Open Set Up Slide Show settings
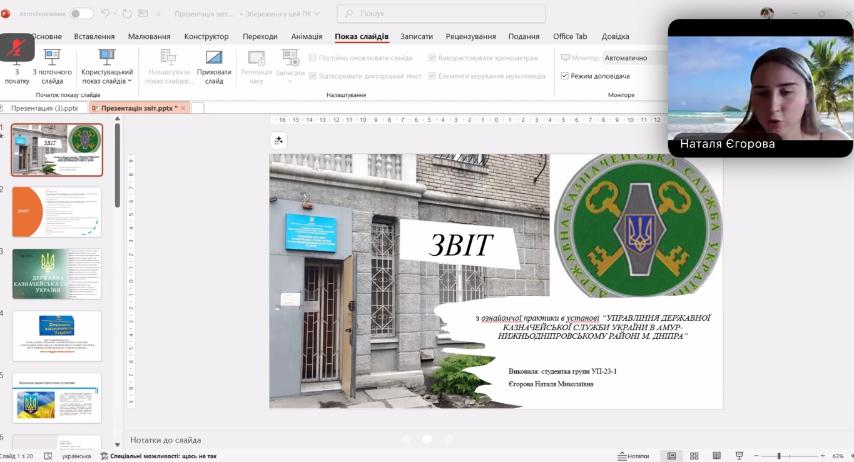The width and height of the screenshot is (854, 462). point(168,66)
